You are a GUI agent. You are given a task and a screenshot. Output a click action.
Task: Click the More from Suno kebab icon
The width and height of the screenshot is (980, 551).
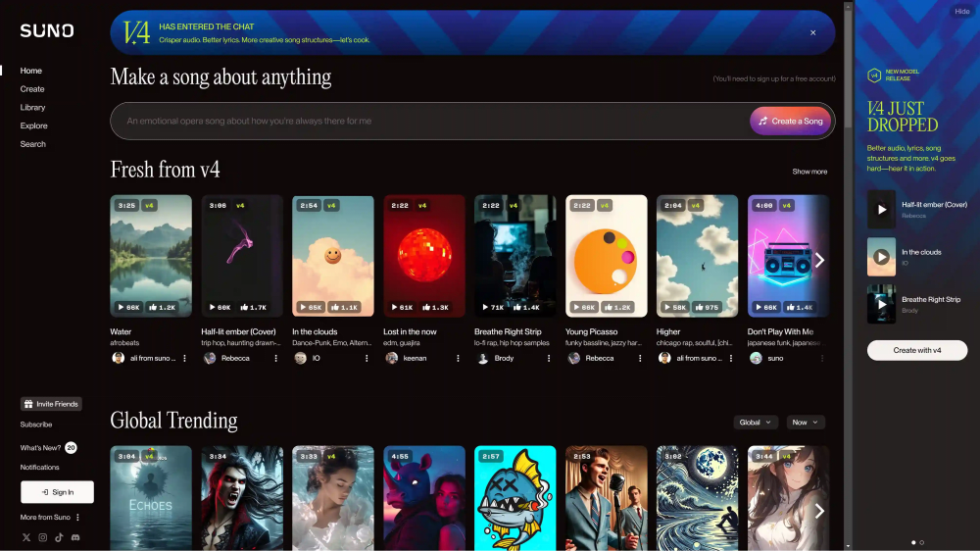pyautogui.click(x=77, y=518)
